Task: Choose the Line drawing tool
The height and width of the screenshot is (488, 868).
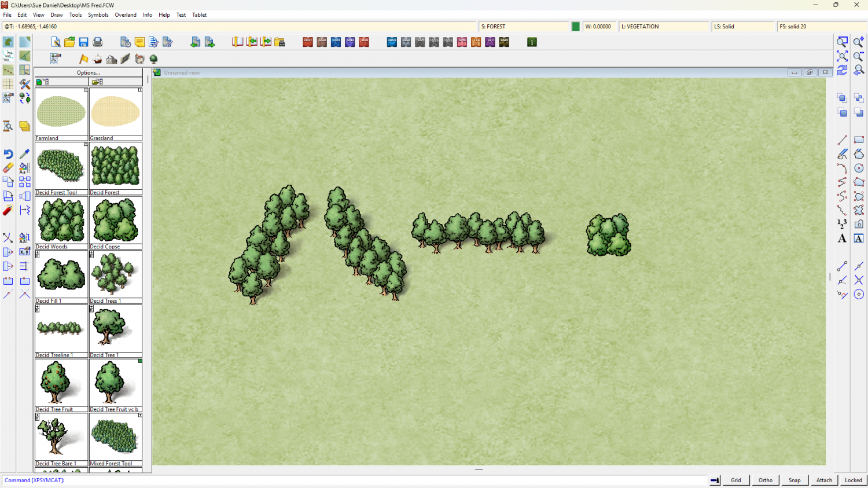Action: (x=842, y=140)
